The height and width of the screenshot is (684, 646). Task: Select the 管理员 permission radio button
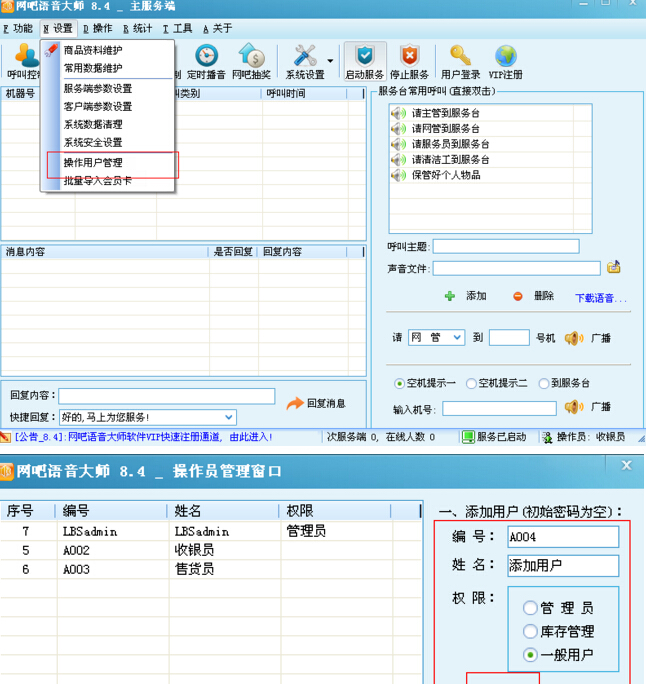(x=530, y=608)
